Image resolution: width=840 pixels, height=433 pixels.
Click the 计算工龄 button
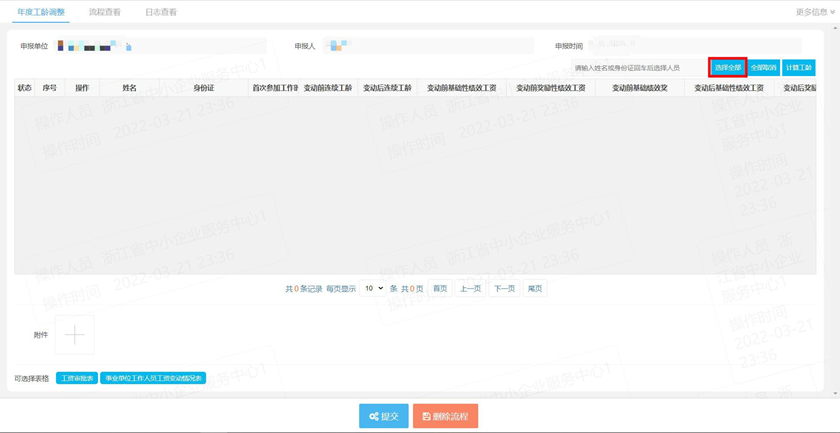pos(799,68)
